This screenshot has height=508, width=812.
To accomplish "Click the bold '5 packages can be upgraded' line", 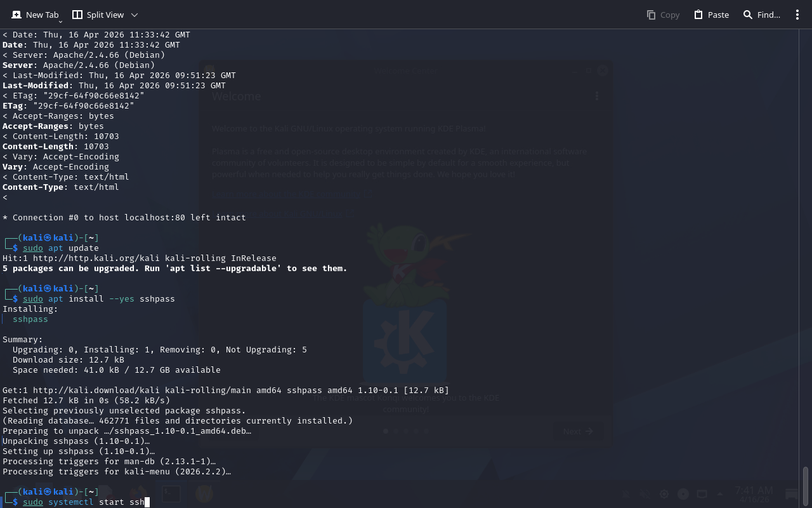I will (x=174, y=269).
